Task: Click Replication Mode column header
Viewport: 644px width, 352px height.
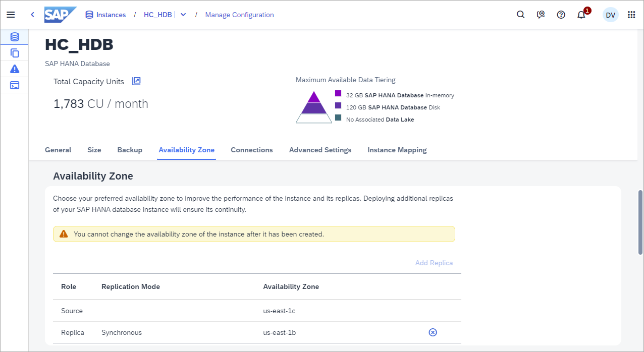Action: pyautogui.click(x=131, y=286)
